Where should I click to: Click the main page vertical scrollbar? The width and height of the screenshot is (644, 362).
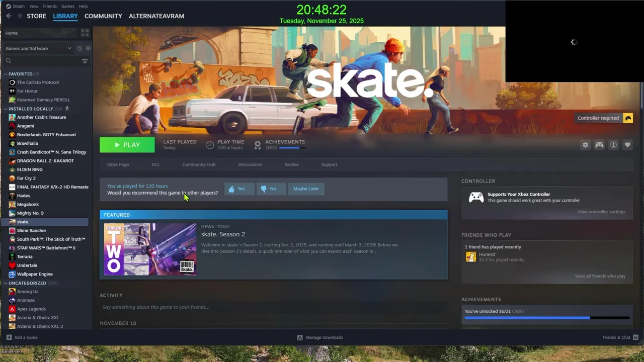[641, 96]
